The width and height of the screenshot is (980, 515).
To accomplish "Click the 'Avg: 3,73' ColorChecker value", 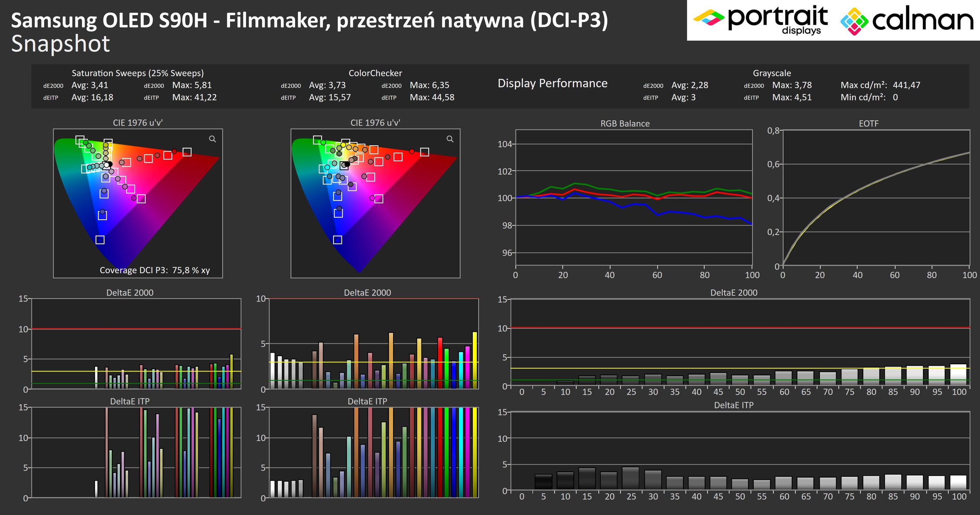I will (x=327, y=85).
